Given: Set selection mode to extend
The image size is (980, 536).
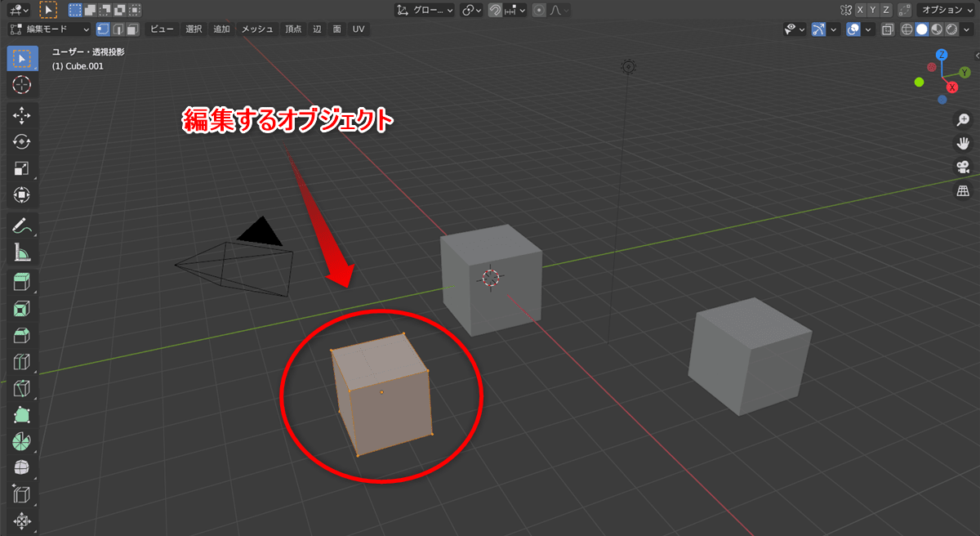Looking at the screenshot, I should click(90, 10).
